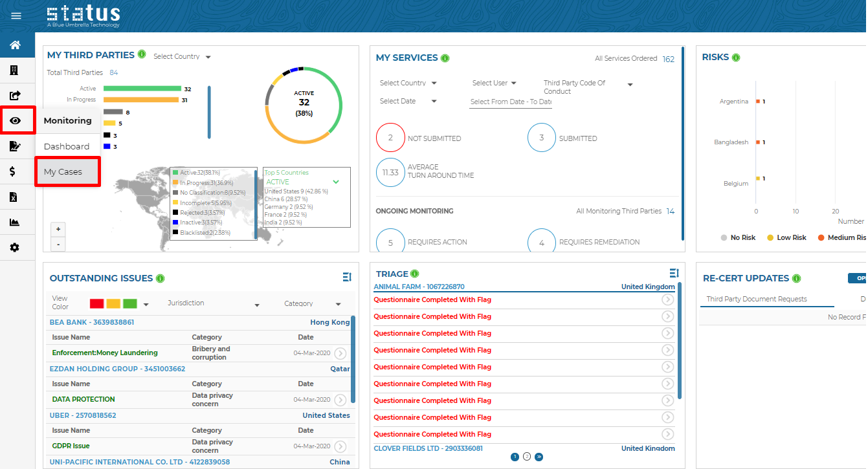The width and height of the screenshot is (868, 469).
Task: Open the dollar sign billing icon
Action: (14, 171)
